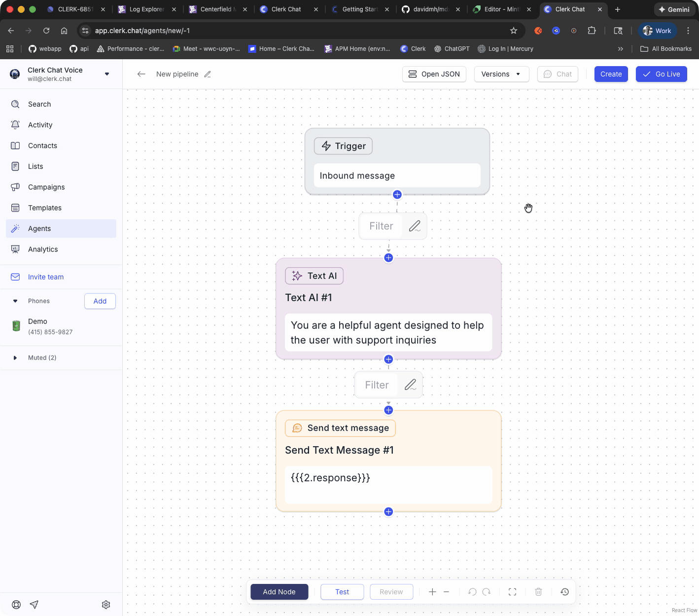The width and height of the screenshot is (699, 616).
Task: Switch to the Editor - Mintlify browser tab
Action: 502,9
